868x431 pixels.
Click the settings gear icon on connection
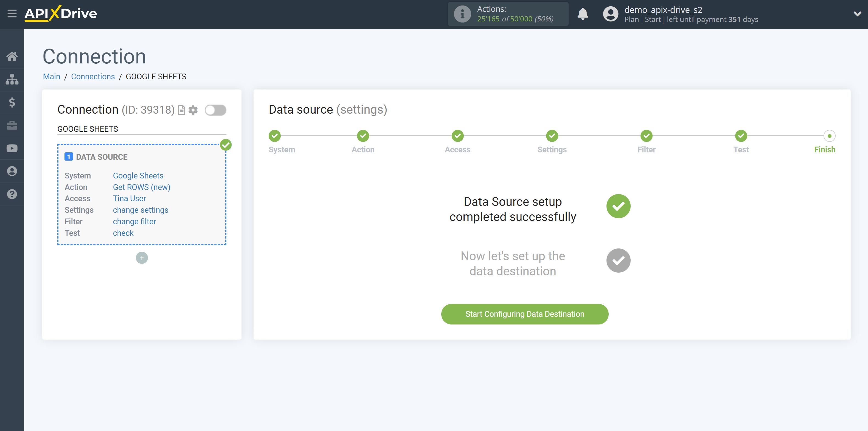193,110
